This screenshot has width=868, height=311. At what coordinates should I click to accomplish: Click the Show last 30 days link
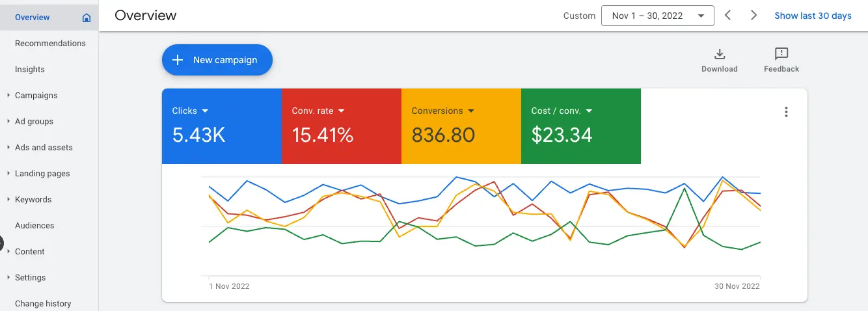813,16
